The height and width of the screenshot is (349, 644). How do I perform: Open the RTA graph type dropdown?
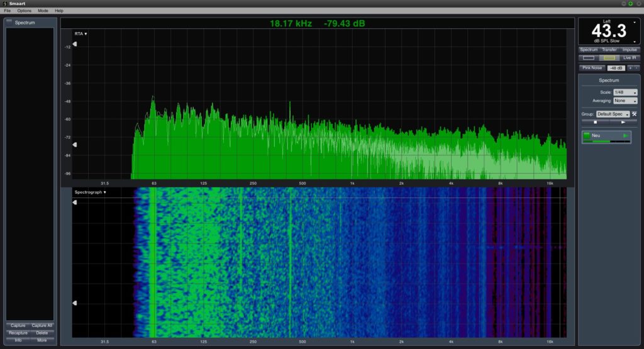(81, 34)
